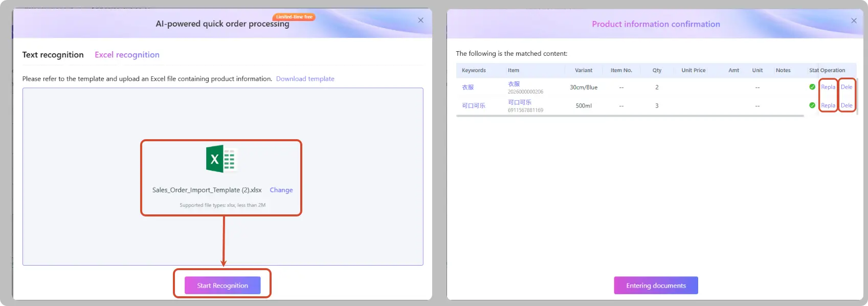The height and width of the screenshot is (306, 868).
Task: Click the green Excel file icon
Action: point(221,159)
